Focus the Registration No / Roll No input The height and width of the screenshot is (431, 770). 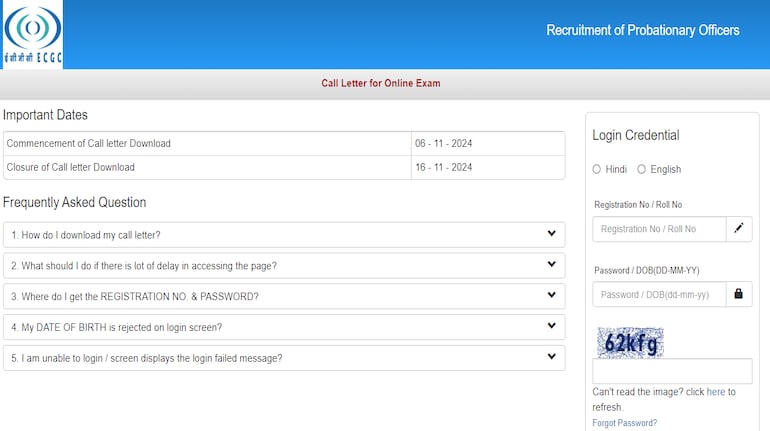(x=659, y=229)
